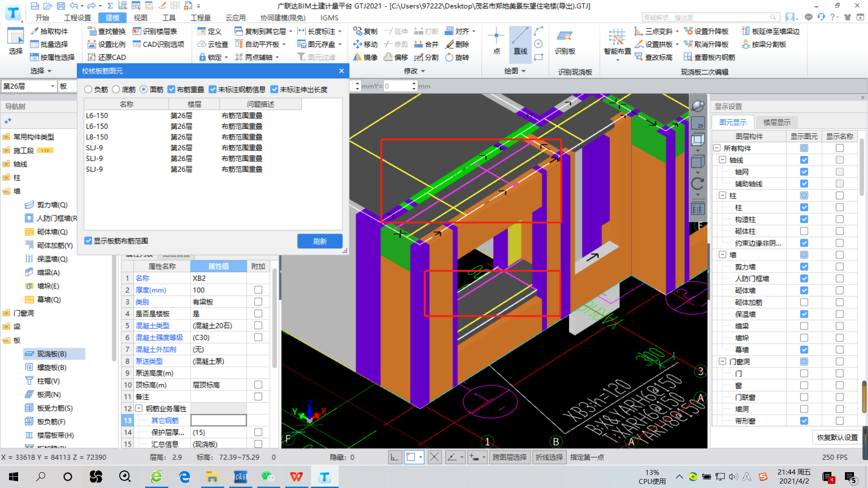Select the 点 point draw tool
Image resolution: width=868 pixels, height=488 pixels.
(496, 41)
